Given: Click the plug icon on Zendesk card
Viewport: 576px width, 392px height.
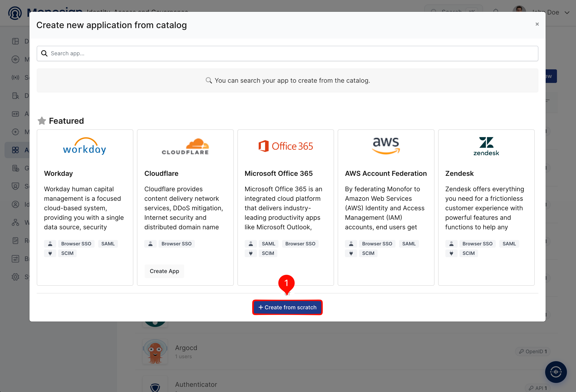Looking at the screenshot, I should (451, 253).
